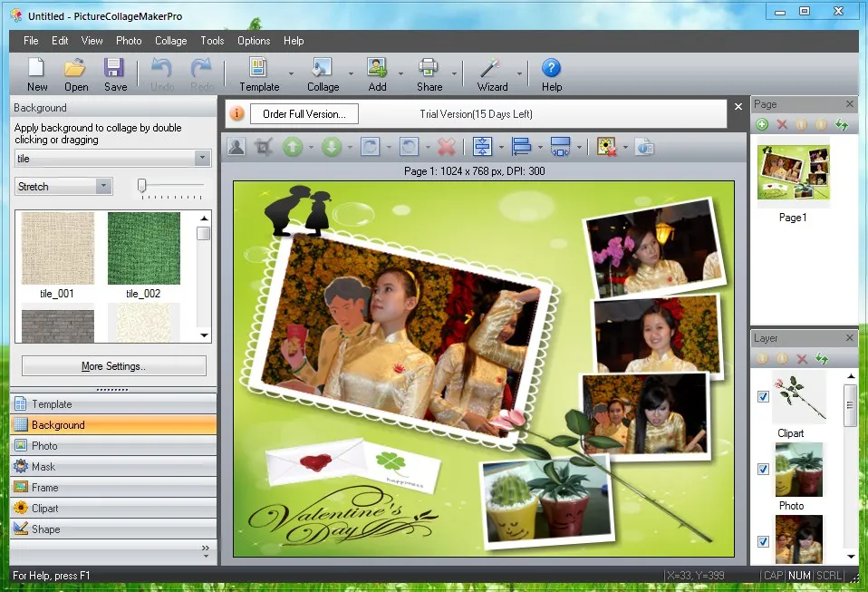
Task: Click the Open folder icon
Action: pos(76,69)
